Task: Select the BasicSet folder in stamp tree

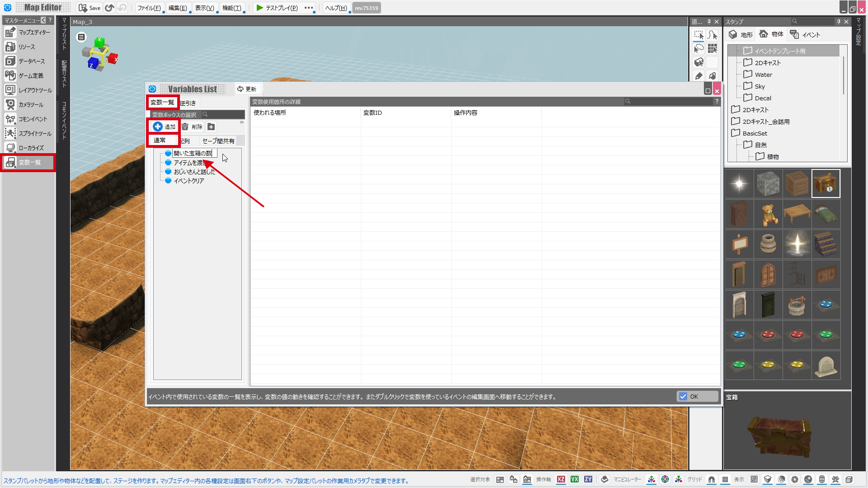Action: click(x=749, y=133)
